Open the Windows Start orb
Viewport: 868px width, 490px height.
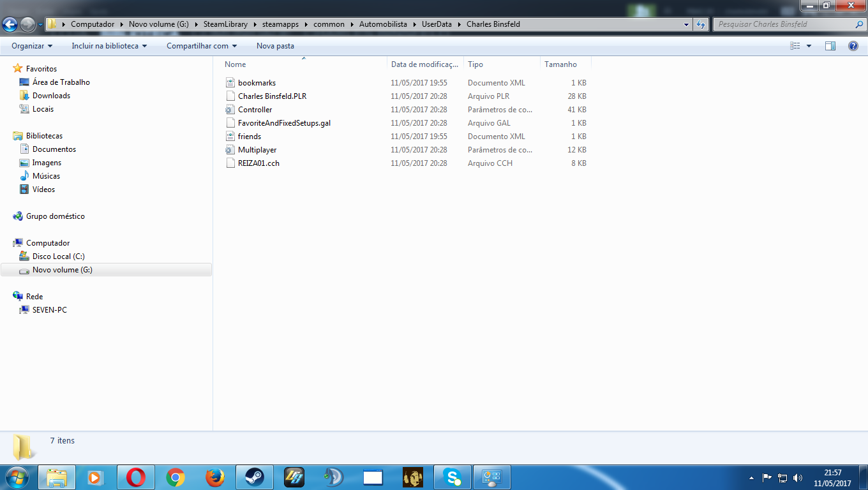(x=17, y=477)
